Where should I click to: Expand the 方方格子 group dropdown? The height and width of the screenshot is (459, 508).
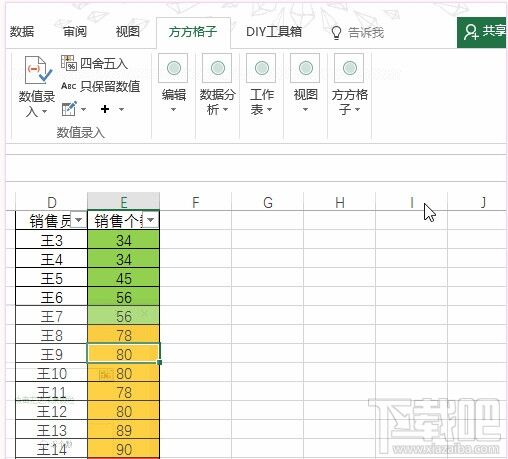(x=358, y=109)
